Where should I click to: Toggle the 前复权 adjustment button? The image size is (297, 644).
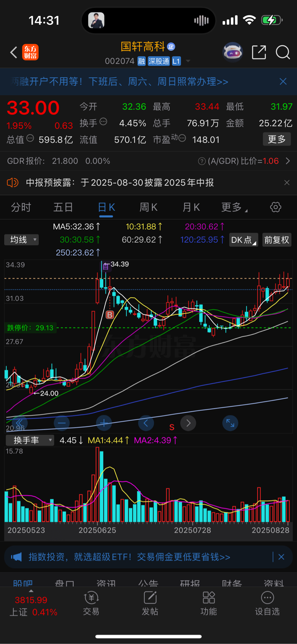[x=277, y=240]
